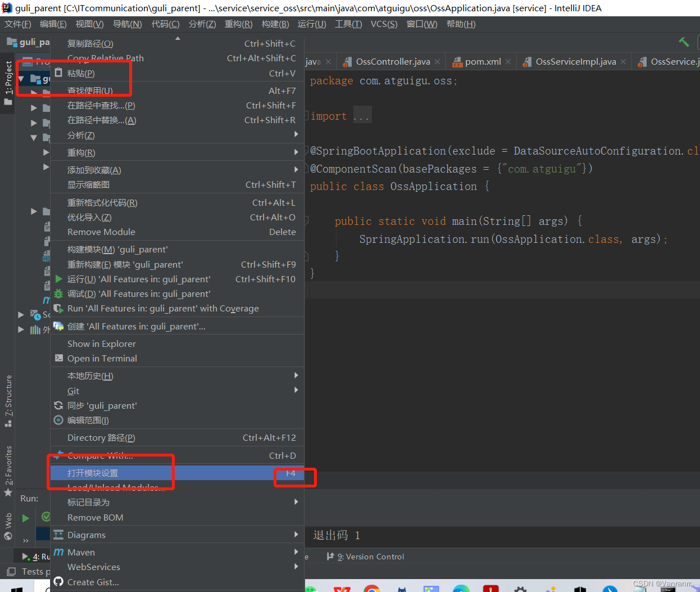Screen dimensions: 700x592
Task: Open the 工具(T) menu
Action: [x=348, y=24]
